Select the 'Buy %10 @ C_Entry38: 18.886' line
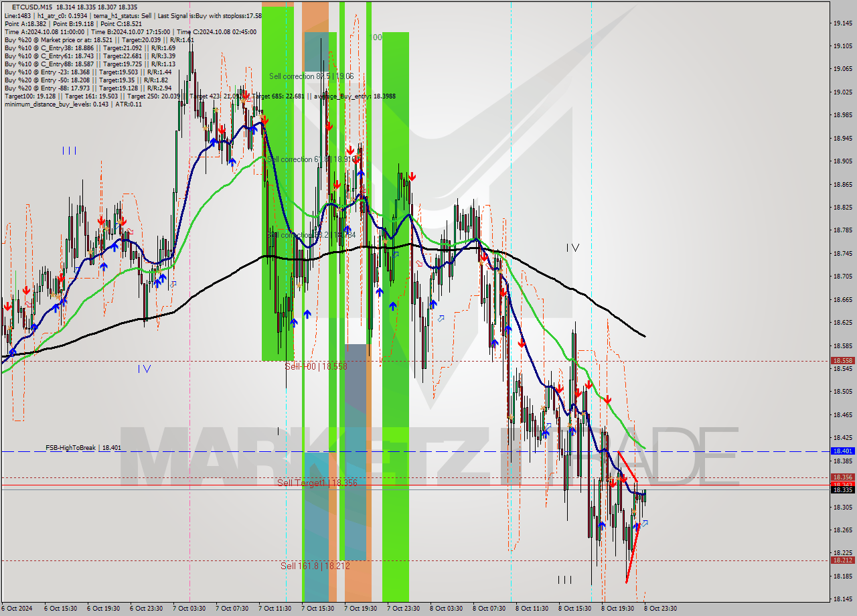The image size is (857, 616). [90, 48]
